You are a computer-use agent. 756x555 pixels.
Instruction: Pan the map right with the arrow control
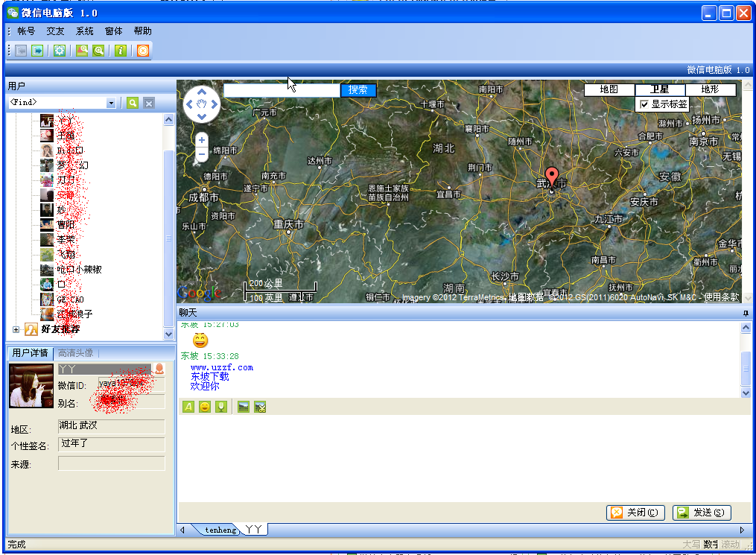pyautogui.click(x=214, y=104)
